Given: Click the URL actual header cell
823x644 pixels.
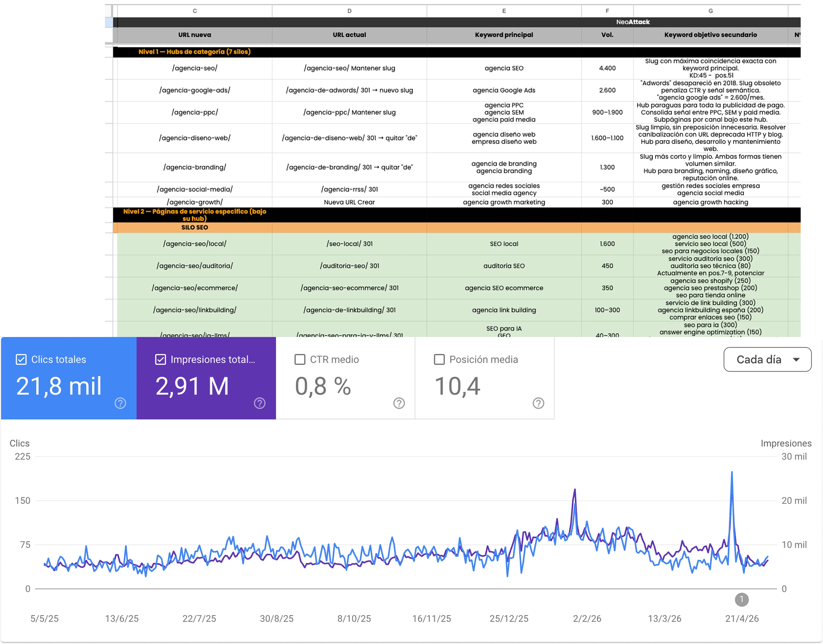Looking at the screenshot, I should point(349,35).
